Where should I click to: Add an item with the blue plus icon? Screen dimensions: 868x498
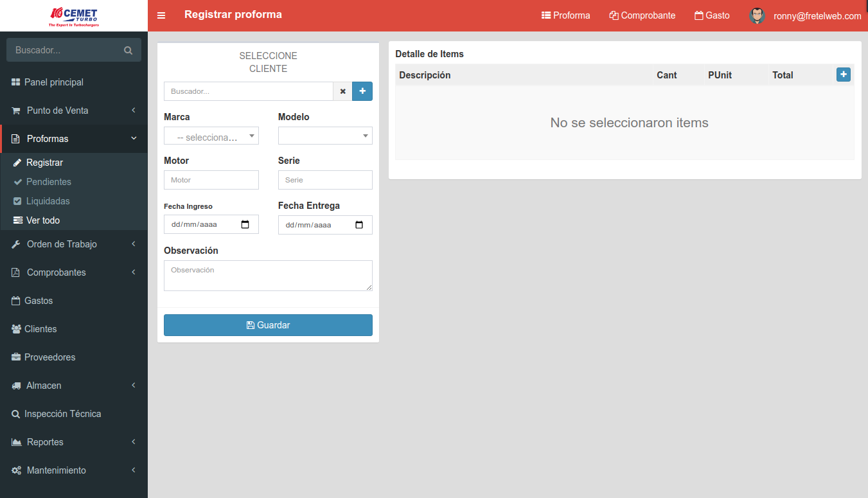coord(843,75)
